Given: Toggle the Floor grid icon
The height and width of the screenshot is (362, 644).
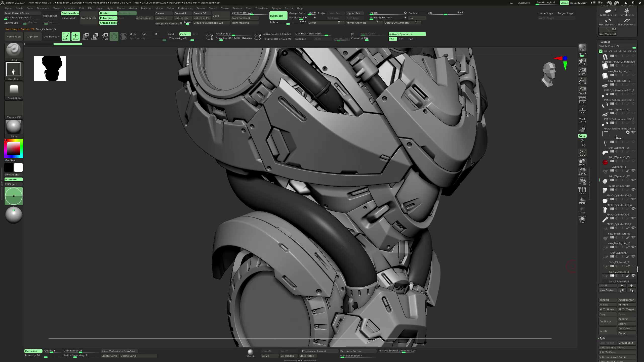Looking at the screenshot, I should click(582, 110).
